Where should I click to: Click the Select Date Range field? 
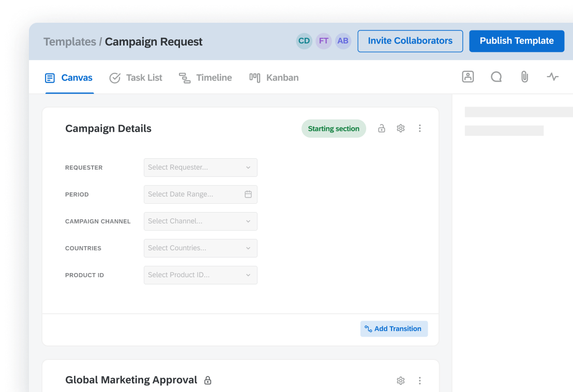(200, 194)
